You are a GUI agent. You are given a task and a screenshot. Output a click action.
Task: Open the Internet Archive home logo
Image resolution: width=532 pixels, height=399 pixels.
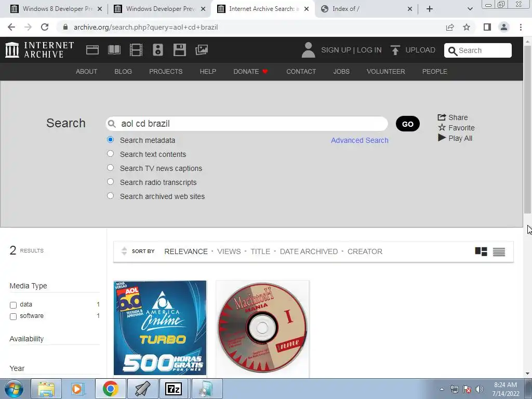[x=39, y=50]
